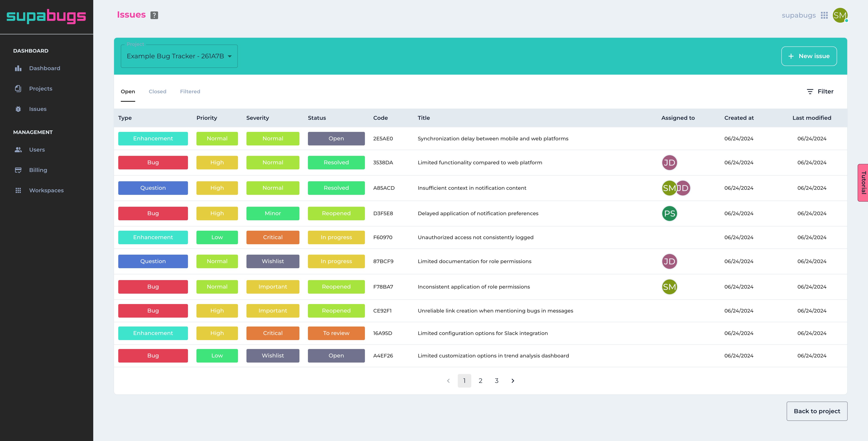Click JD avatar on issue 87BCF9
868x441 pixels.
click(x=669, y=261)
